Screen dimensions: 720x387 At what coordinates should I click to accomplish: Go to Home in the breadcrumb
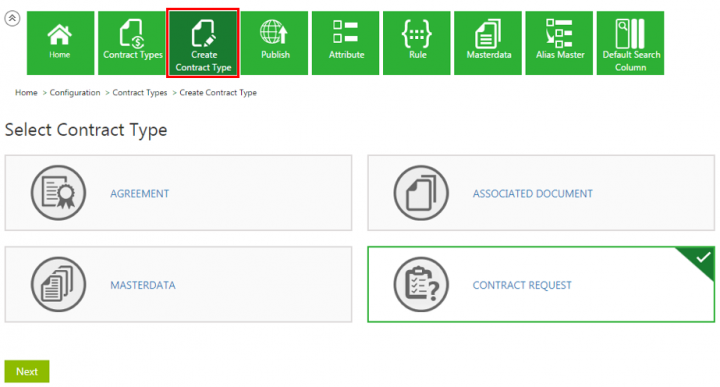point(26,92)
